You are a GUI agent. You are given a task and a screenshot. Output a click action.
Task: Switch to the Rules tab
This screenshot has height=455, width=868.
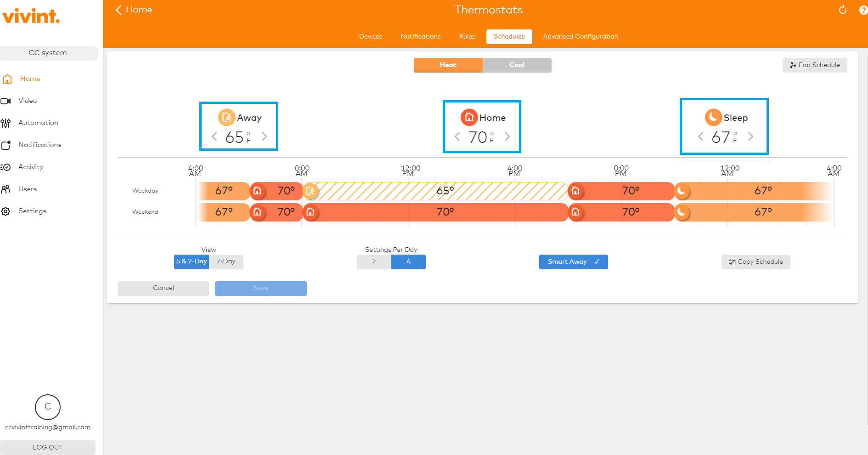467,36
